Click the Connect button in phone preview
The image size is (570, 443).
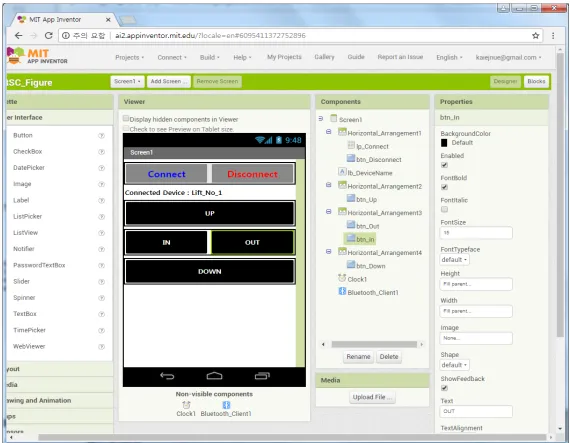point(166,174)
